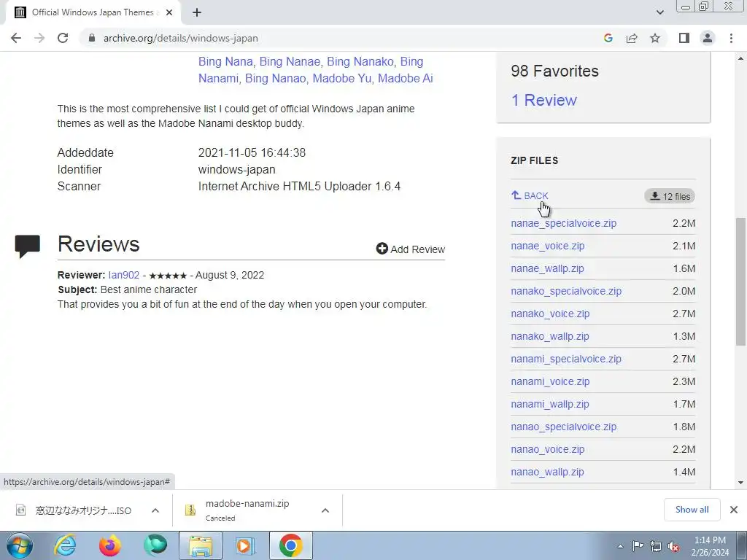Image resolution: width=747 pixels, height=560 pixels.
Task: Click Add Review button
Action: (410, 249)
